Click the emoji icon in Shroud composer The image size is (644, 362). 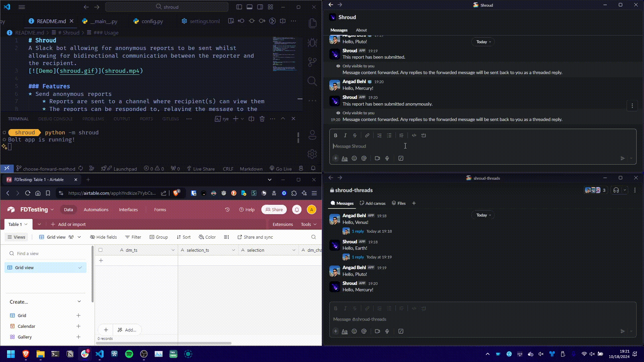pos(354,158)
